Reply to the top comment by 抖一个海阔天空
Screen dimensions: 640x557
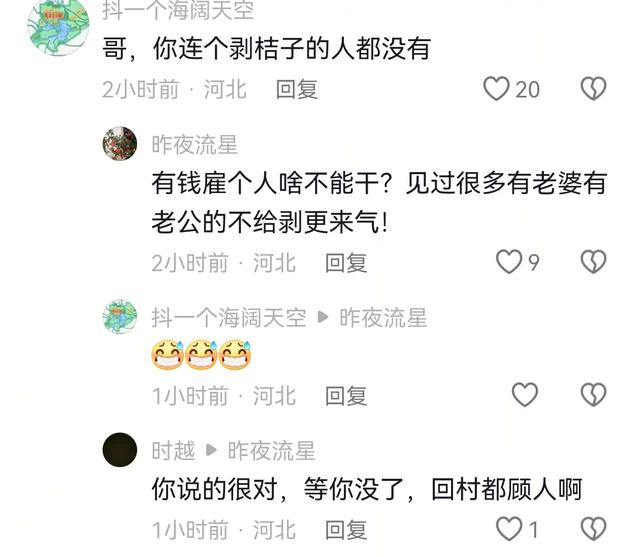297,89
